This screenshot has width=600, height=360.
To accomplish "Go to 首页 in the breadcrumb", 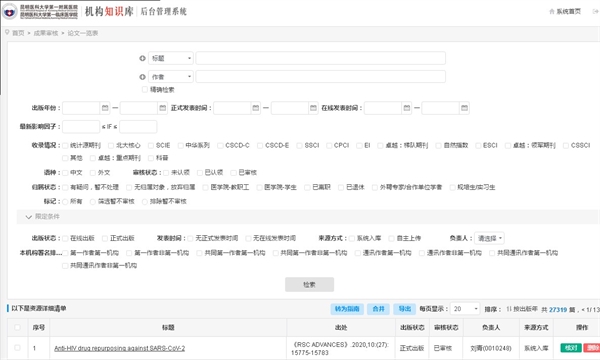I will (18, 33).
